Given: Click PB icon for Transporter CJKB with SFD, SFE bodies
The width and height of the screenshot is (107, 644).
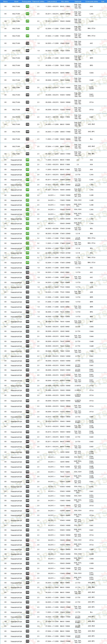Looking at the screenshot, I should (x=27, y=195).
